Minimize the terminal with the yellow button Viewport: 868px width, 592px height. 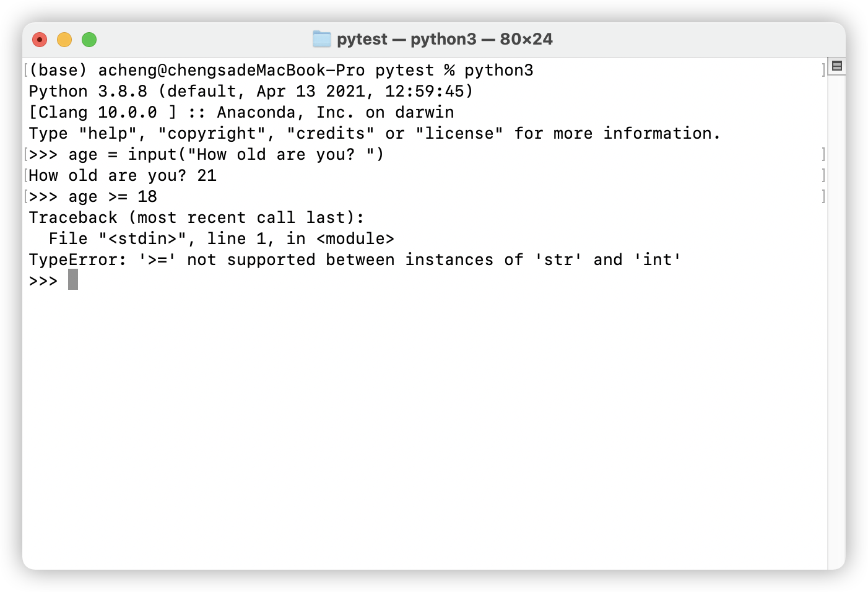point(64,40)
